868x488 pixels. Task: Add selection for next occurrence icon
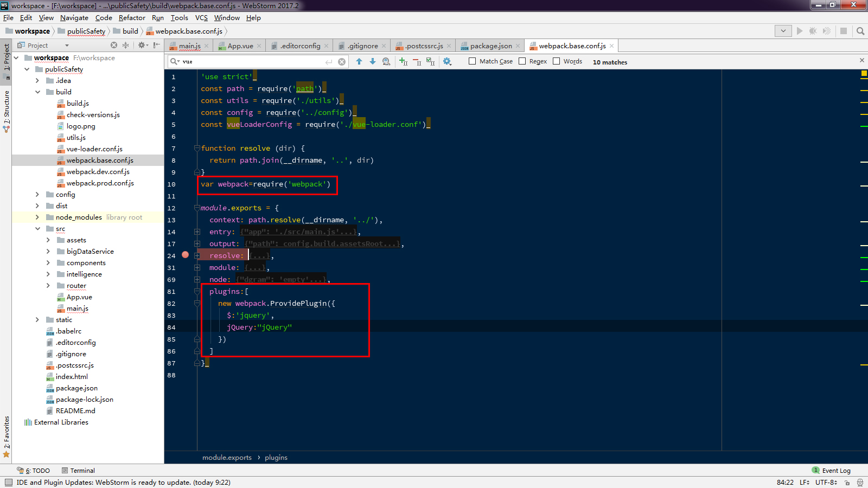coord(403,62)
